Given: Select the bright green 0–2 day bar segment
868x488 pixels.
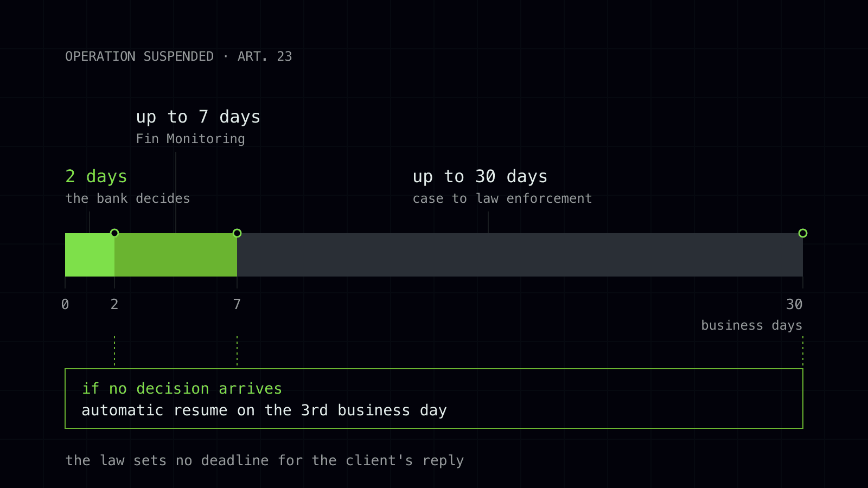Looking at the screenshot, I should coord(90,255).
